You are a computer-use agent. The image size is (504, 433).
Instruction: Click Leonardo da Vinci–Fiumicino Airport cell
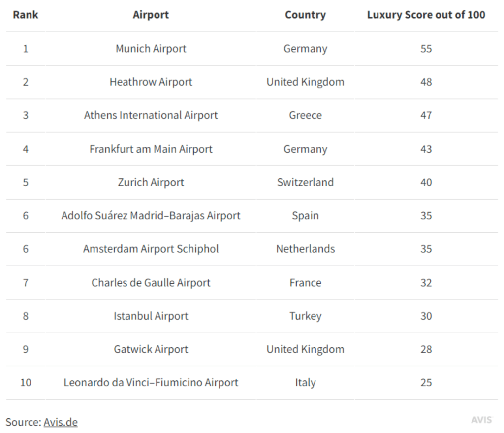151,382
